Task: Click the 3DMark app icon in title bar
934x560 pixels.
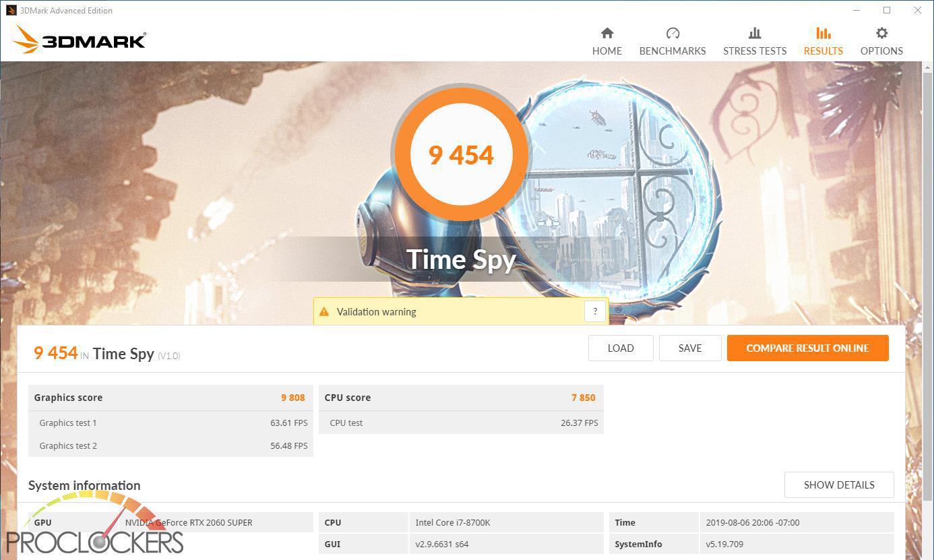Action: click(11, 10)
